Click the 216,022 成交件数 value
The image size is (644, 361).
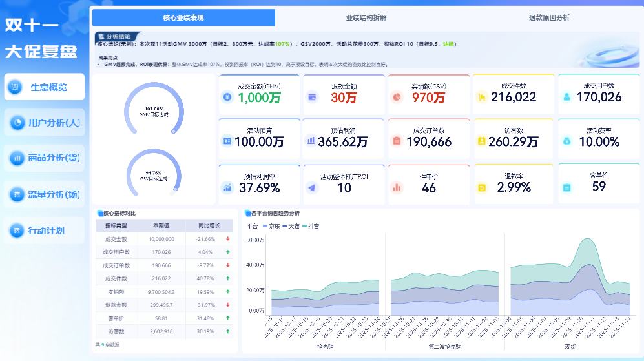click(x=514, y=98)
